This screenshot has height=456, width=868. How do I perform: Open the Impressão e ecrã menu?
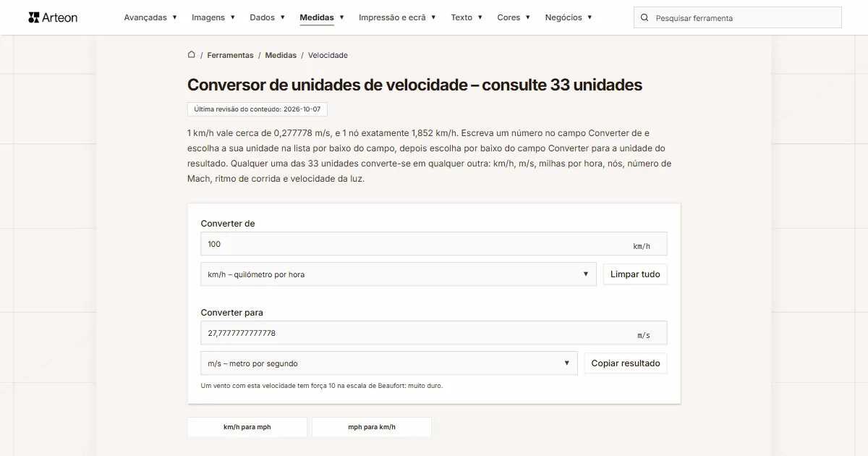point(397,17)
